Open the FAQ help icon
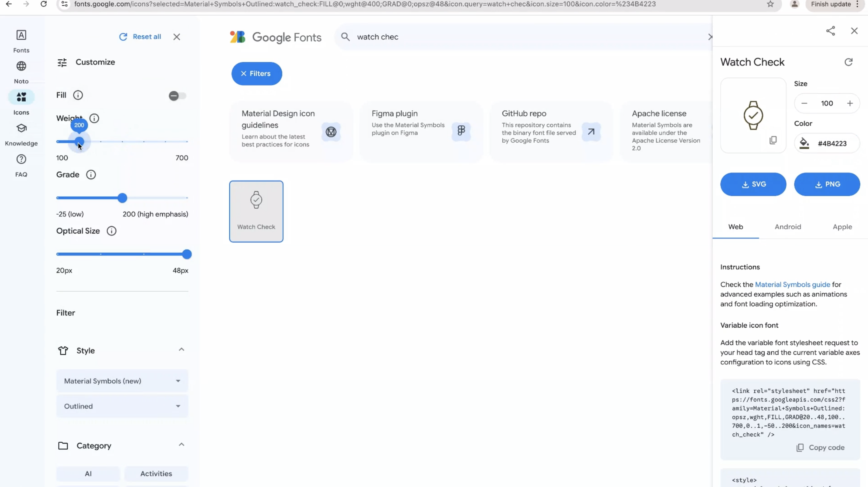This screenshot has width=868, height=487. click(21, 159)
